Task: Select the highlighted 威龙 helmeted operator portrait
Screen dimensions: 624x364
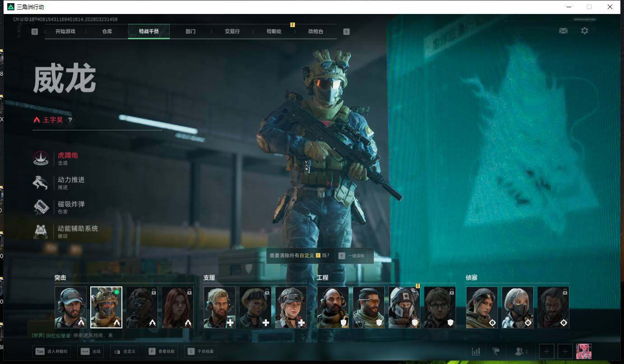Action: coord(106,307)
